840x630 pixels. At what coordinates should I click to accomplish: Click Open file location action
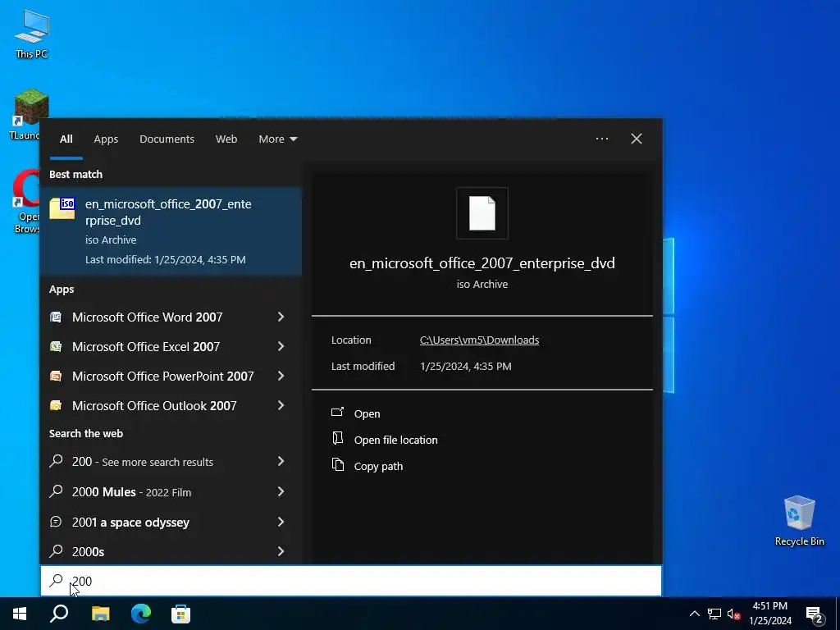(396, 440)
